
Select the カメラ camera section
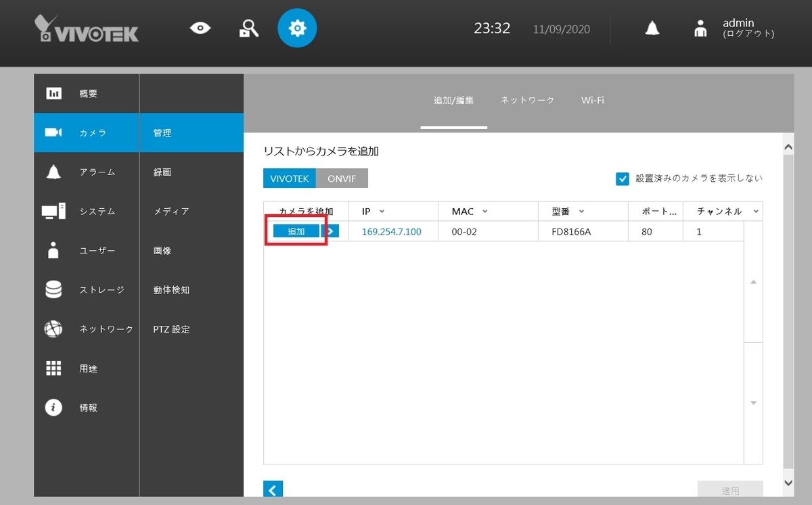coord(87,133)
